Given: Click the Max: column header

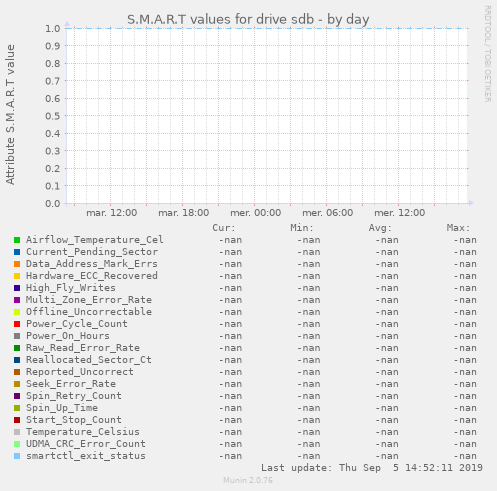Looking at the screenshot, I should pos(458,228).
